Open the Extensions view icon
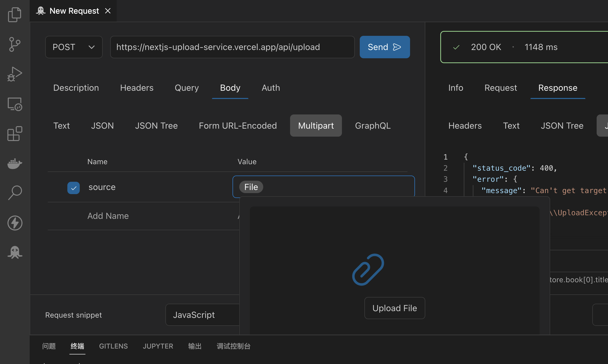 pos(15,134)
